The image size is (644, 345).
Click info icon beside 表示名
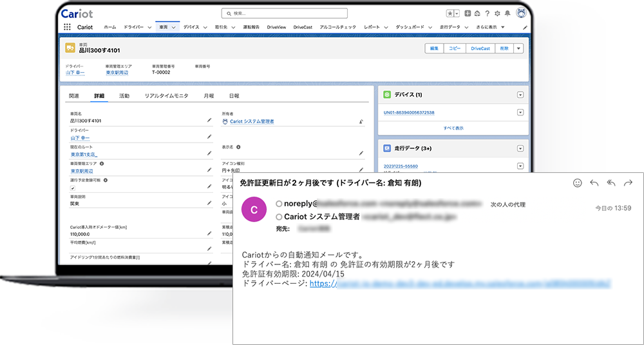[x=238, y=147]
